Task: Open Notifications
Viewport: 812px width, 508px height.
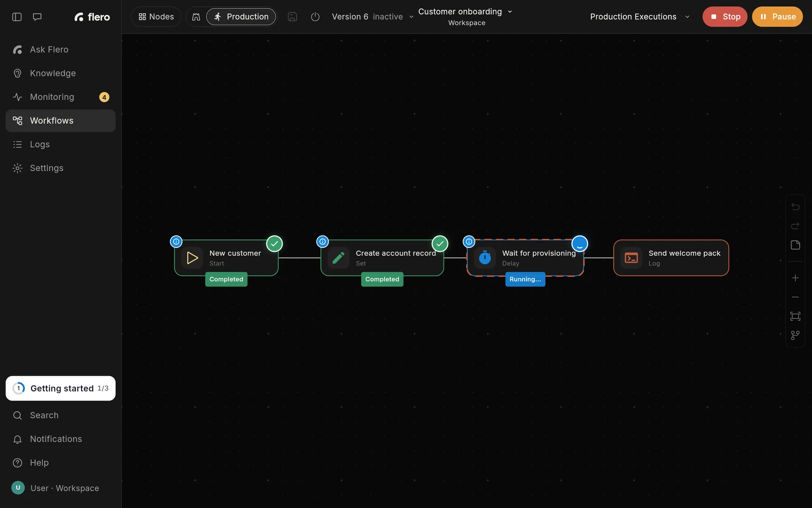Action: [60, 439]
